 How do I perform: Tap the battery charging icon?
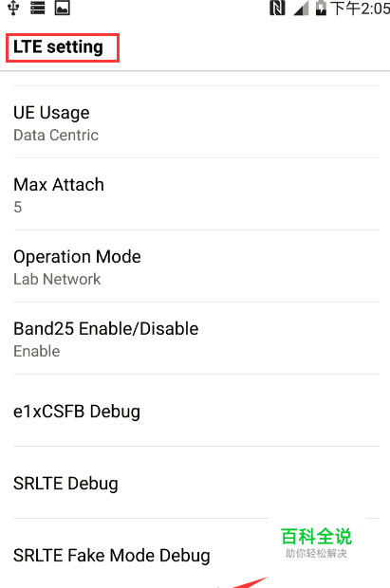[321, 9]
